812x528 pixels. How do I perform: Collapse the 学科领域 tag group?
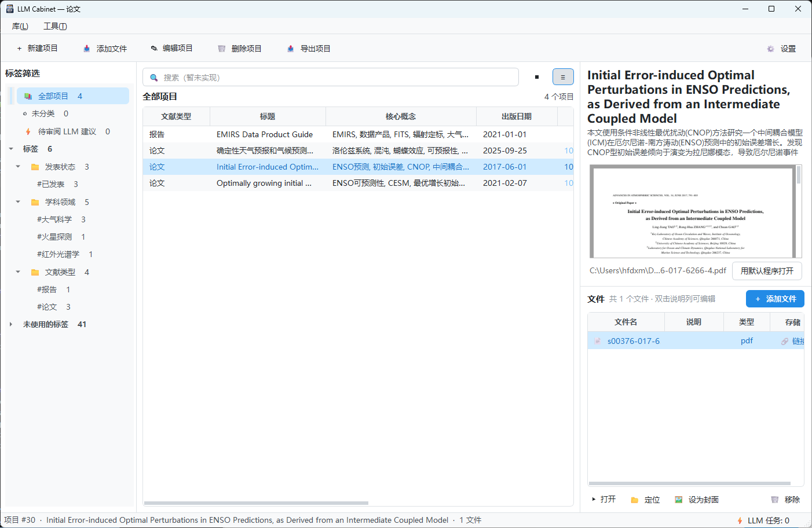pyautogui.click(x=18, y=202)
